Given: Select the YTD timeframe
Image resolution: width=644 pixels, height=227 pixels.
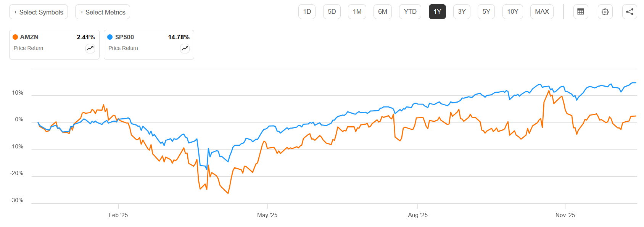Looking at the screenshot, I should tap(410, 11).
